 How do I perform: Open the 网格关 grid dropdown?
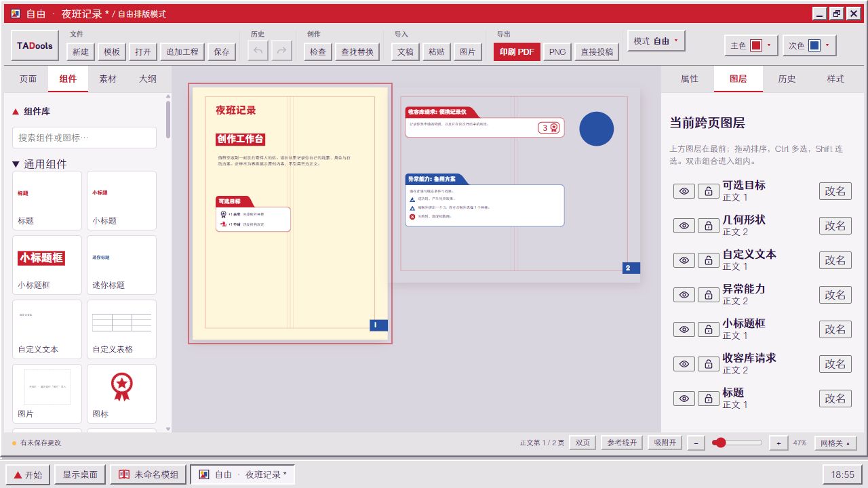(x=835, y=443)
